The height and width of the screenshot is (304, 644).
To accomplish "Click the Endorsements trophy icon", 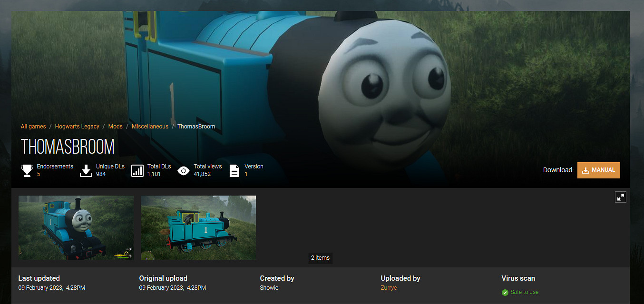I will pos(27,170).
